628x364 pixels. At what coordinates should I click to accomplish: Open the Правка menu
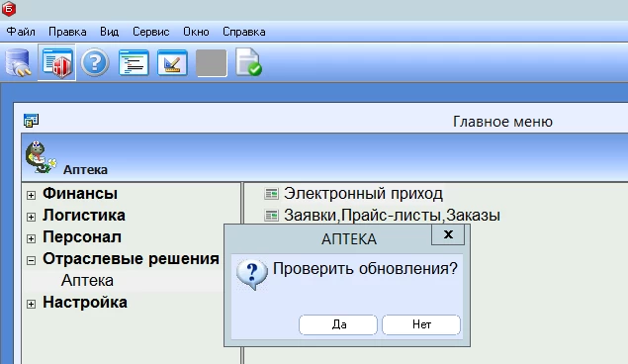67,32
